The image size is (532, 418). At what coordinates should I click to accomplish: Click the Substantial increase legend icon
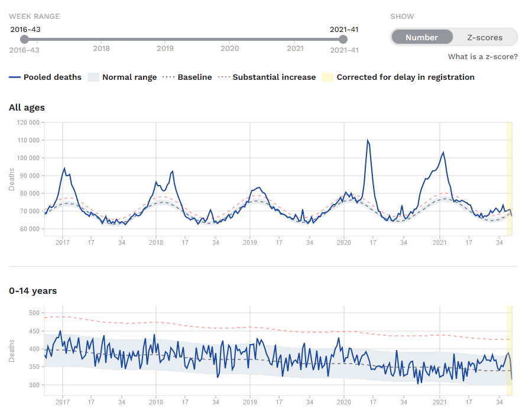(x=223, y=77)
